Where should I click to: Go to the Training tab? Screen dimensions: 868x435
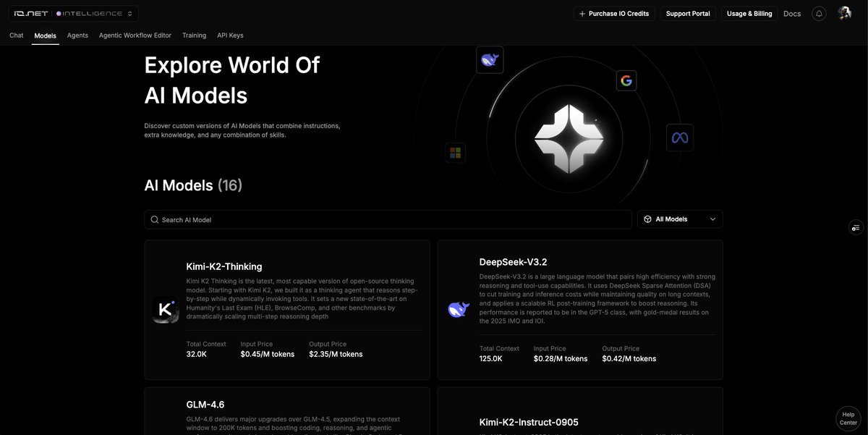tap(194, 35)
